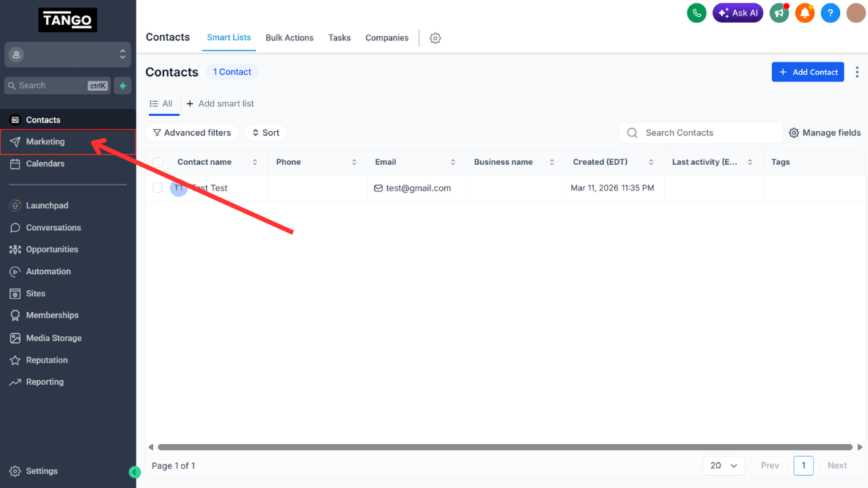
Task: Click the green lightning quick actions icon
Action: [123, 86]
